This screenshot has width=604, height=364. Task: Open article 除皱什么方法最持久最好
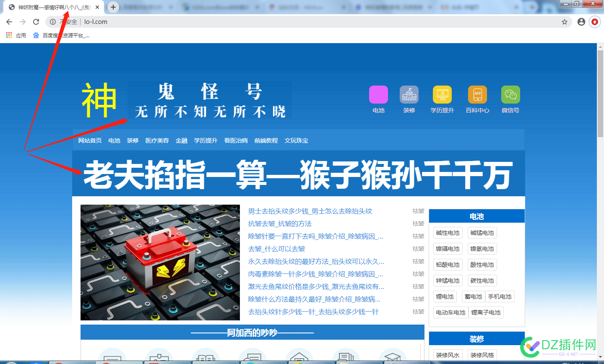click(x=314, y=299)
